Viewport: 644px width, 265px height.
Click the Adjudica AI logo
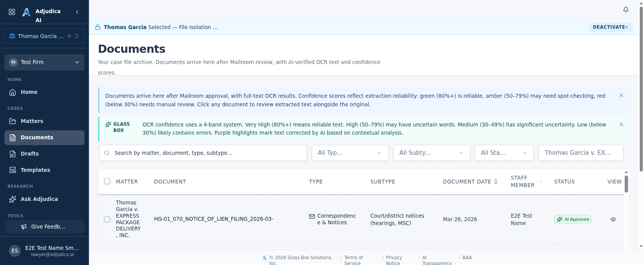[26, 12]
